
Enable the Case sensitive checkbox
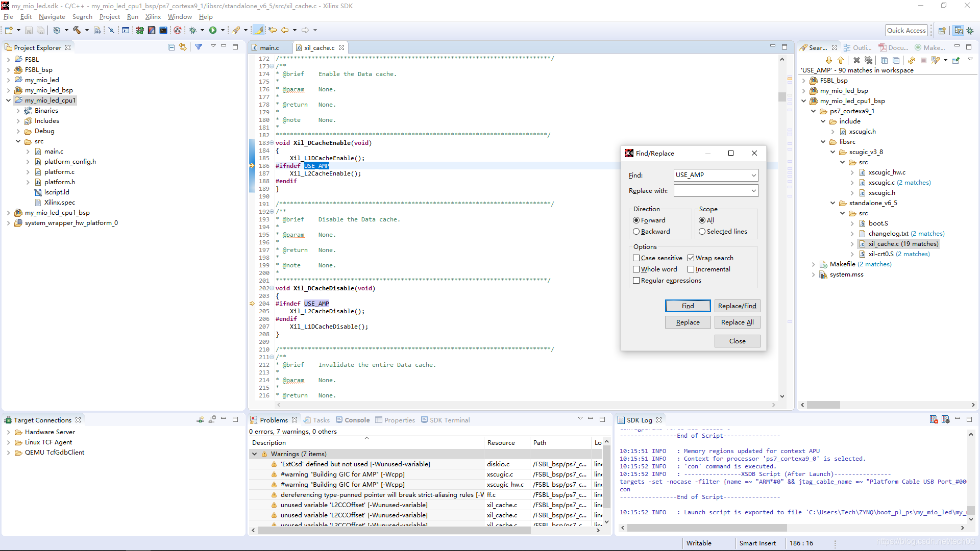[x=636, y=258]
